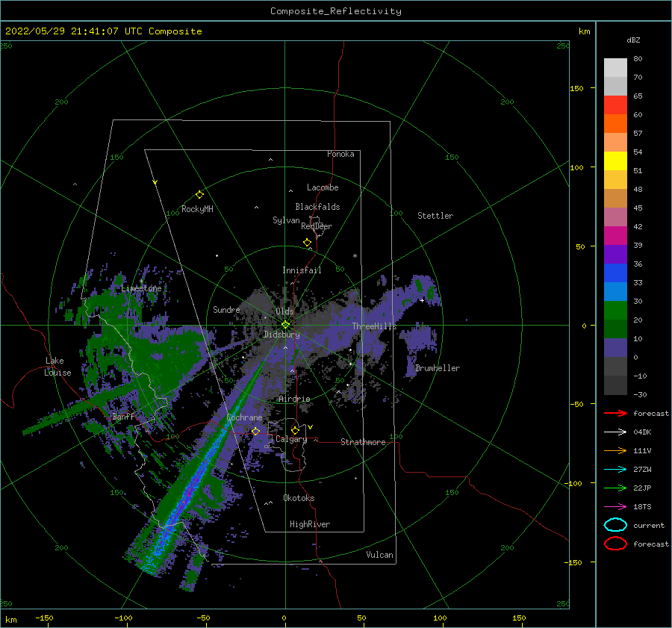
Task: Click the dBZ legend heading
Action: (633, 40)
